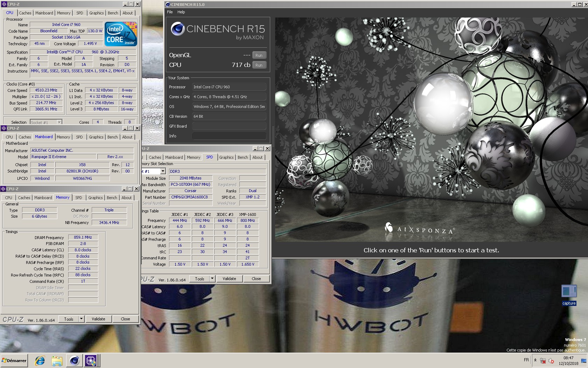The height and width of the screenshot is (368, 588).
Task: Open Windows Explorer folder in taskbar
Action: [x=57, y=360]
